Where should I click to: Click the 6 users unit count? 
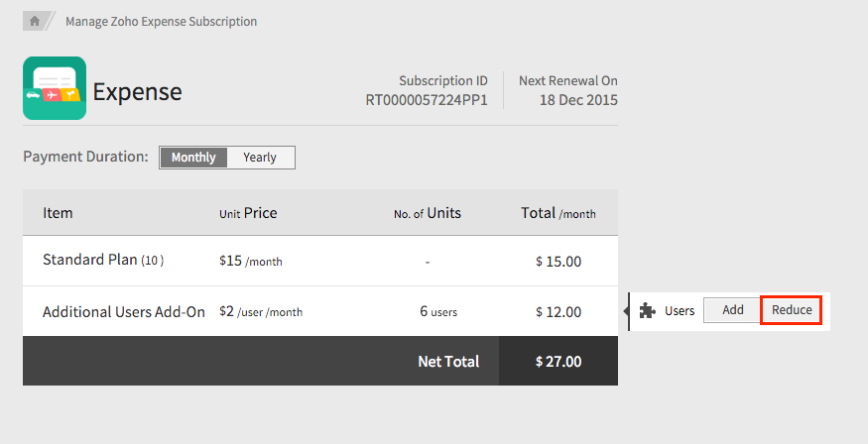click(438, 311)
